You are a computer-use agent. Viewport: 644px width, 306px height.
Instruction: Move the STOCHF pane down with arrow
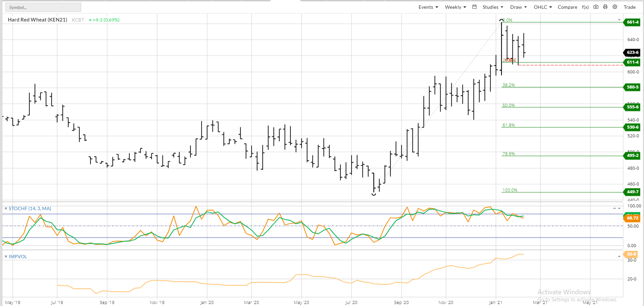[619, 208]
